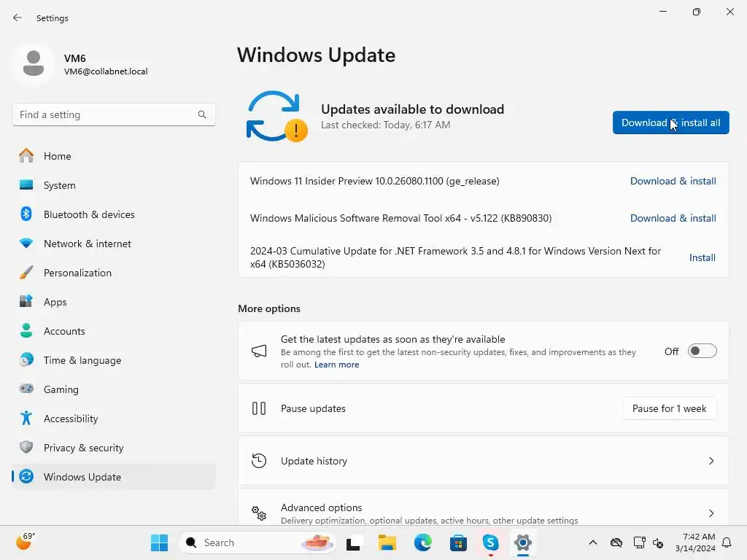Download & install Malicious Software Removal Tool

point(673,218)
